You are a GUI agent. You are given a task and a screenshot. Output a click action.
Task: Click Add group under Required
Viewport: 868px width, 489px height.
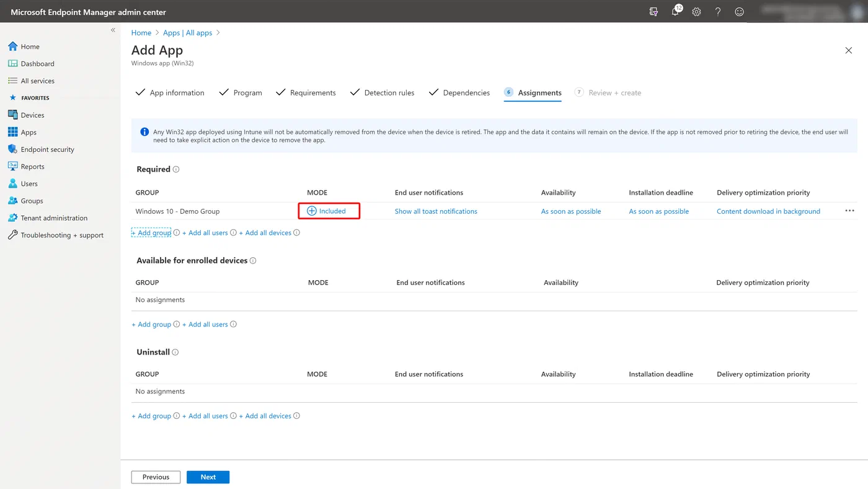(151, 233)
